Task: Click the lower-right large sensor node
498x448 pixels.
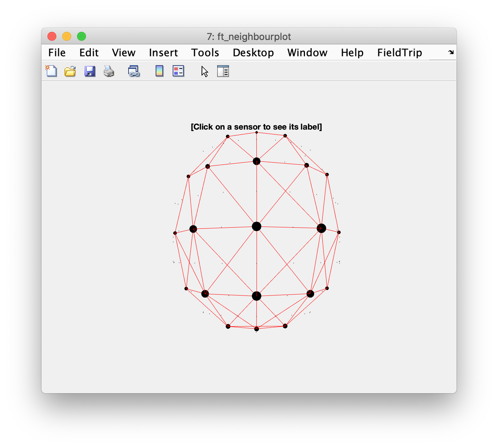Action: 311,294
